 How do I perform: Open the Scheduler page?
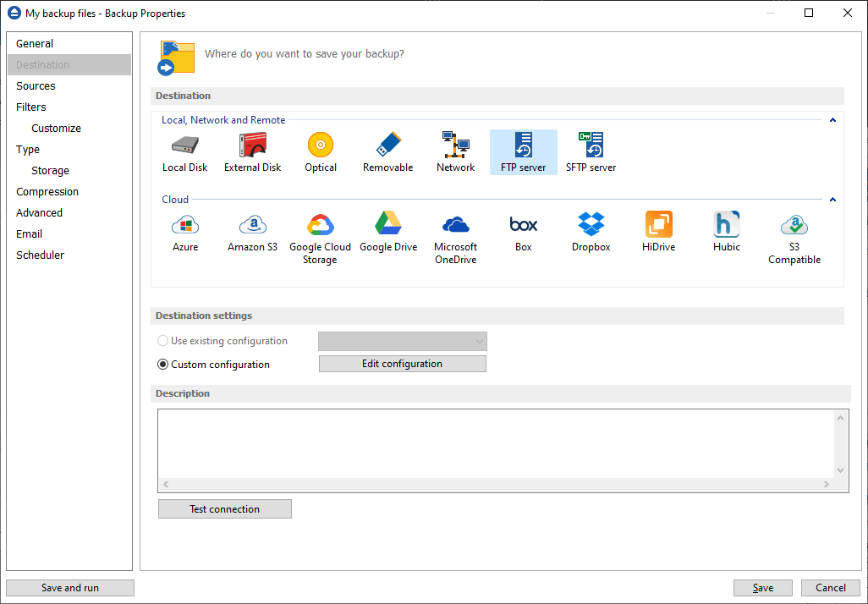(69, 255)
